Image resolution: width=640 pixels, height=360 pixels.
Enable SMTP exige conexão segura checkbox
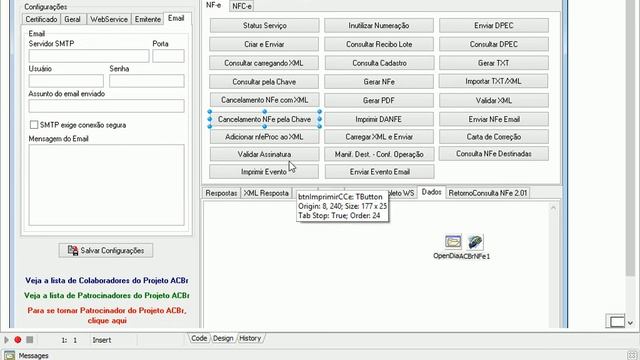pyautogui.click(x=34, y=125)
